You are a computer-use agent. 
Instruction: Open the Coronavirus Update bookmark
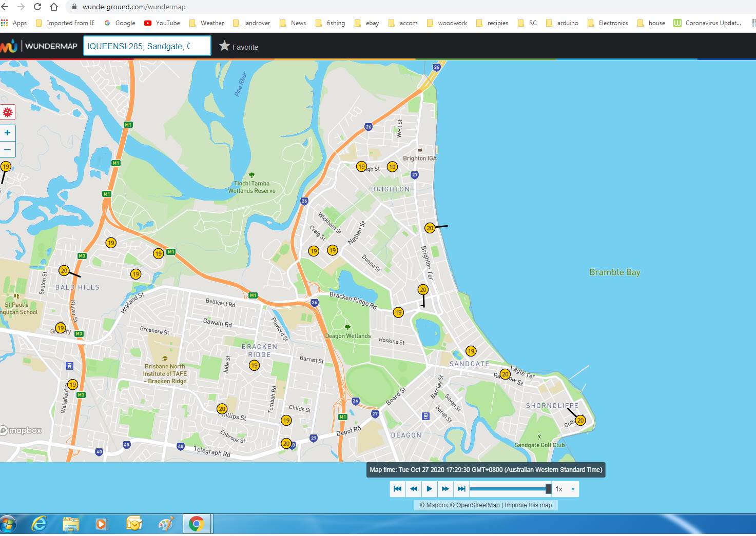tap(707, 23)
